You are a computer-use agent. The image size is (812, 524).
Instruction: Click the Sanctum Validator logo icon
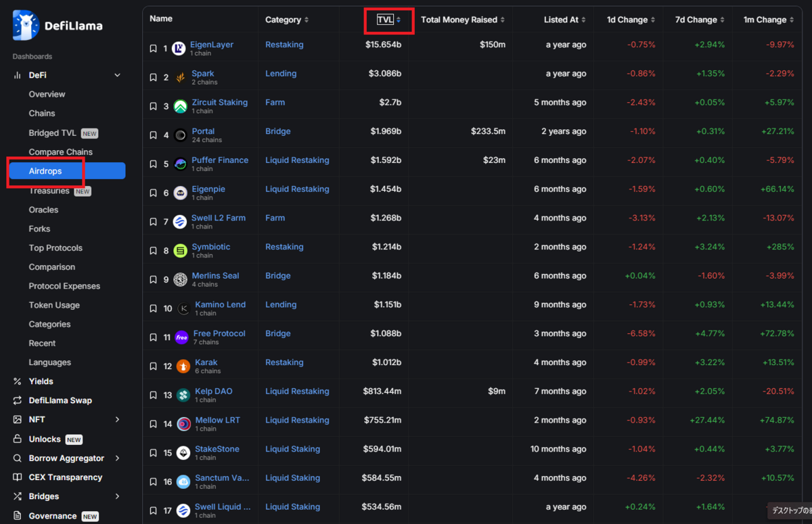183,482
